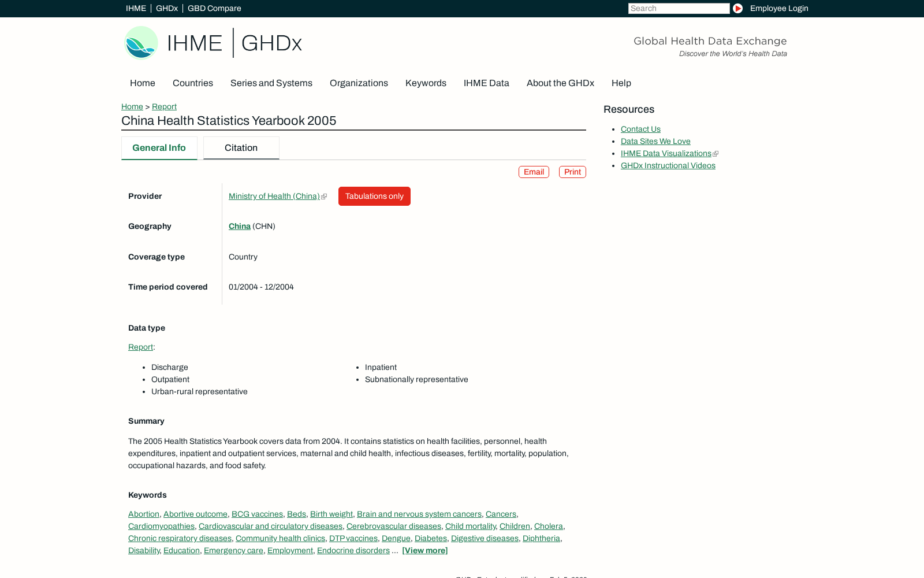Click the Education keyword
This screenshot has height=578, width=924.
click(181, 550)
